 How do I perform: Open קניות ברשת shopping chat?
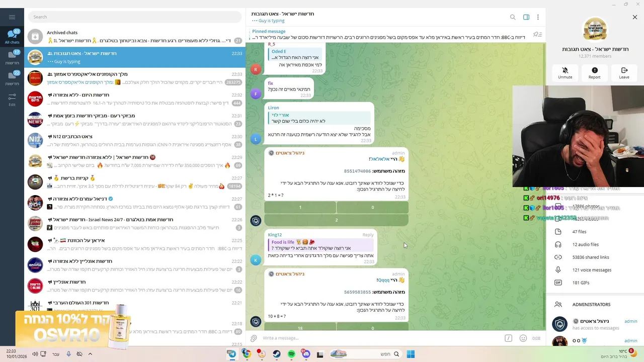(135, 182)
